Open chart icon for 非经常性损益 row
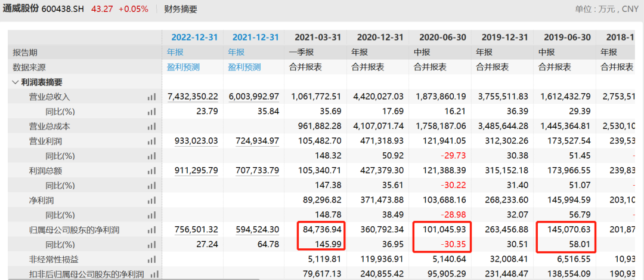Viewport: 644px width, 280px height. pos(151,260)
